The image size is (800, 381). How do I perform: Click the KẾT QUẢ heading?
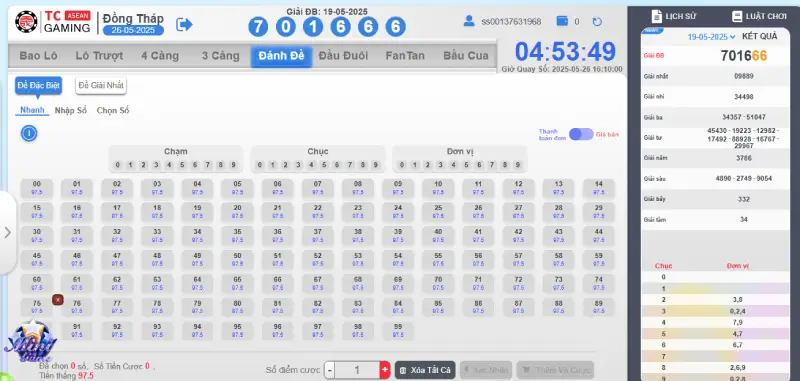click(760, 36)
